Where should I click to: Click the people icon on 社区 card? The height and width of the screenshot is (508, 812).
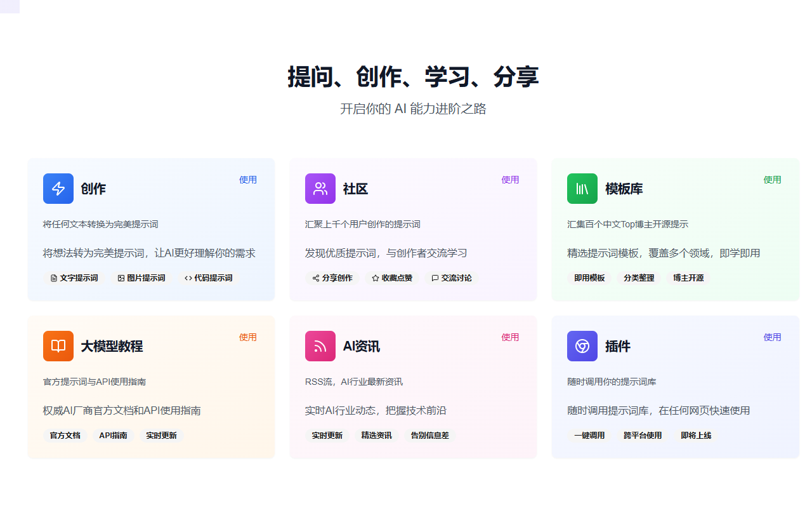tap(320, 188)
